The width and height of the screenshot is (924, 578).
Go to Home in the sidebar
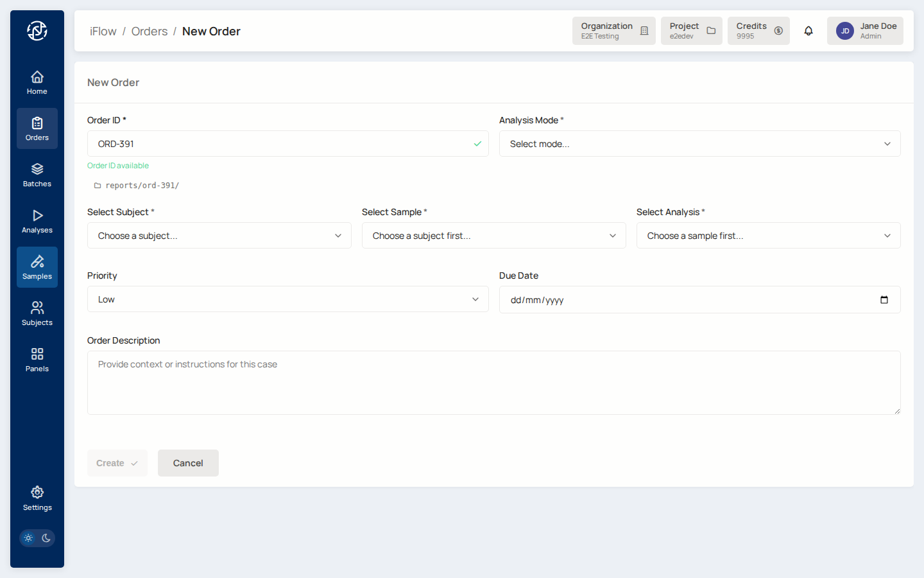point(37,82)
